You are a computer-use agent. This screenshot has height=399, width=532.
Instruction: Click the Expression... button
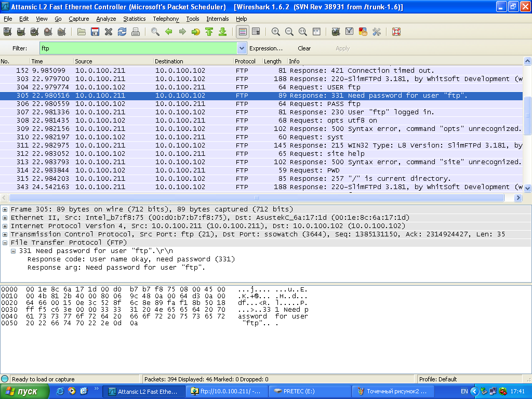pyautogui.click(x=266, y=48)
